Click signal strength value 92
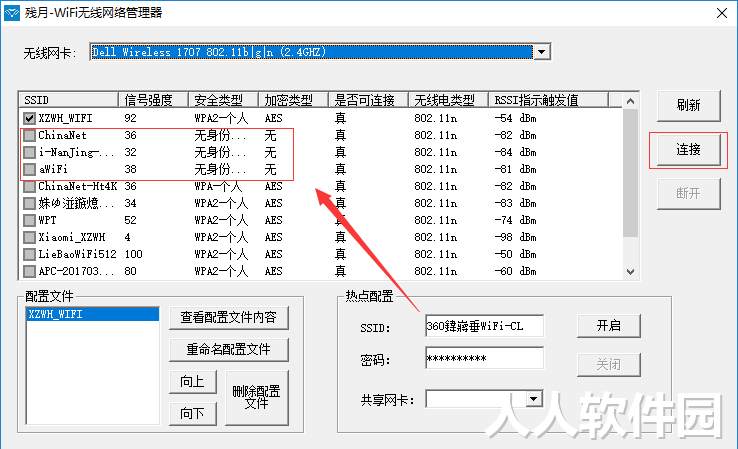The height and width of the screenshot is (449, 738). pyautogui.click(x=130, y=118)
